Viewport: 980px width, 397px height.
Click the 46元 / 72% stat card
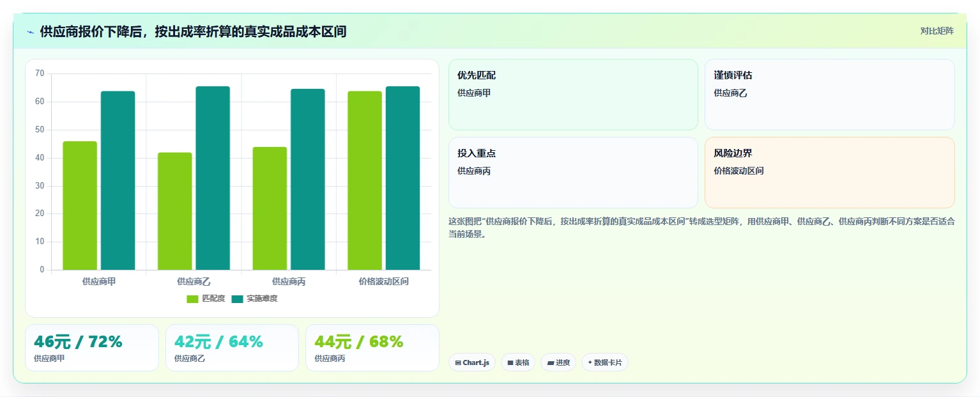click(92, 348)
